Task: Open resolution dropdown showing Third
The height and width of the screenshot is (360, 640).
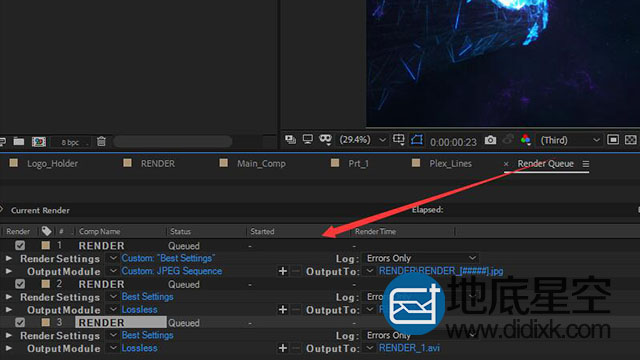Action: click(570, 140)
